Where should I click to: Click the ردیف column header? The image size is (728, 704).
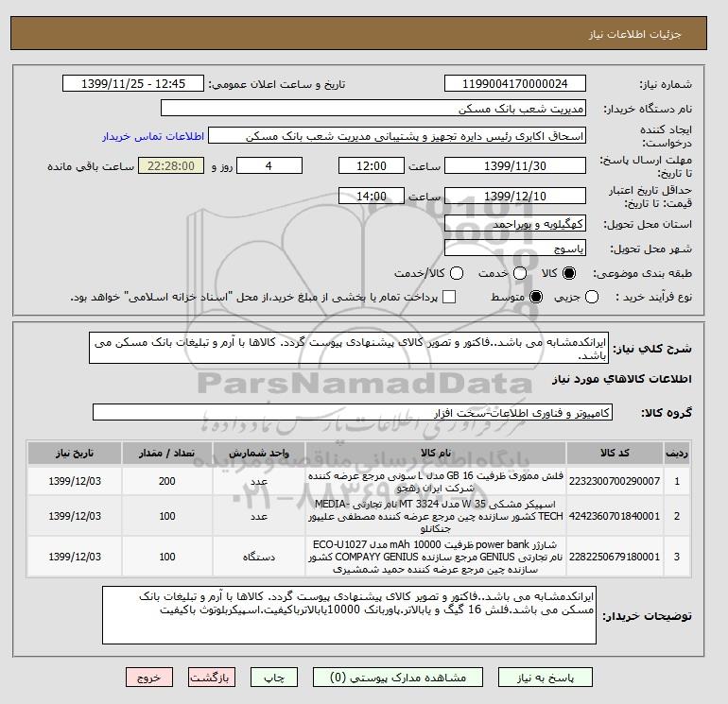coord(677,453)
